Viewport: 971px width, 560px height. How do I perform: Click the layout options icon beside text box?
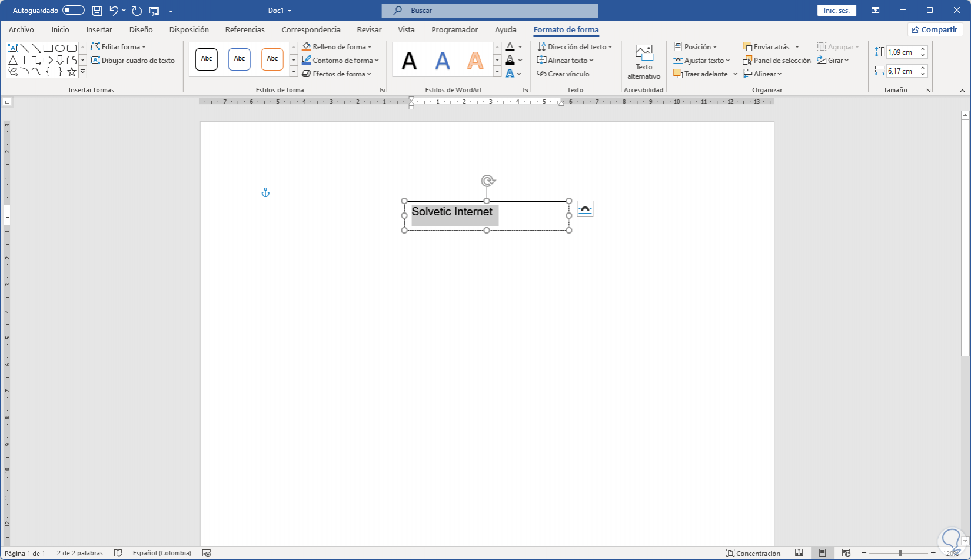[585, 209]
